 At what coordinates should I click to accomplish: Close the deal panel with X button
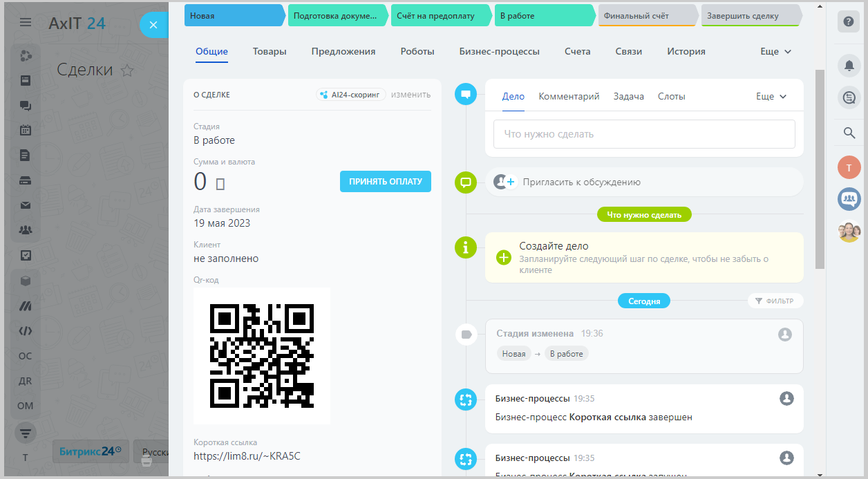(x=153, y=26)
